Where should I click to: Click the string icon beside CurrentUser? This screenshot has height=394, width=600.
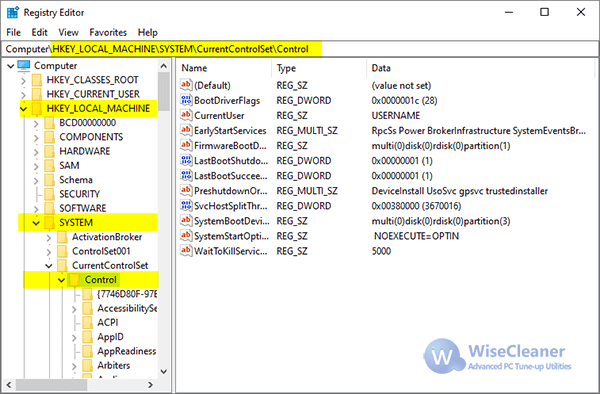point(186,115)
